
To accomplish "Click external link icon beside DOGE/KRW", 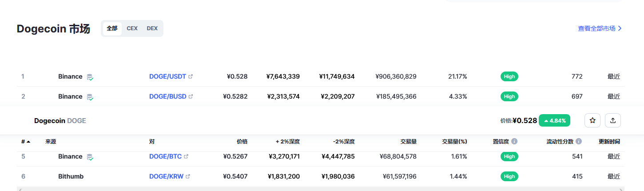I will (188, 176).
